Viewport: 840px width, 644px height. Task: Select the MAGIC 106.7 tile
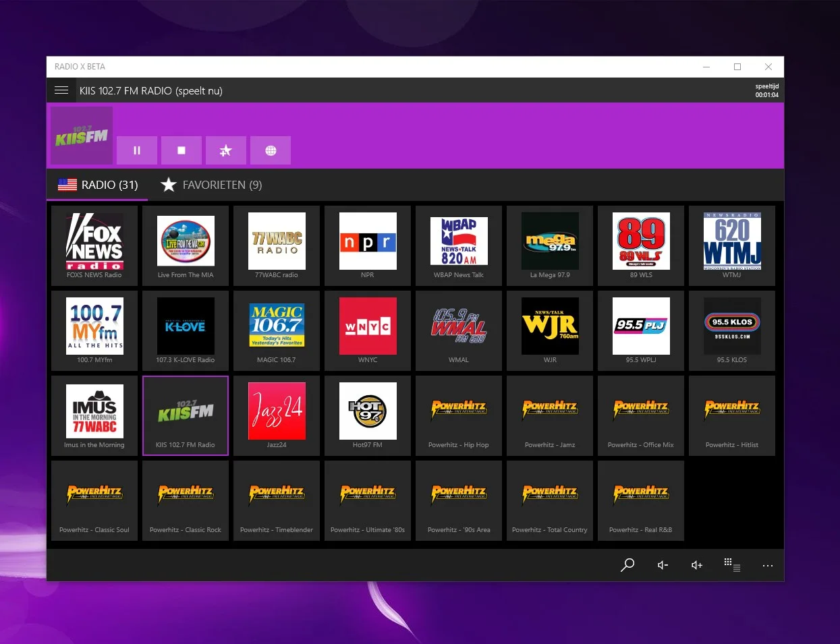(x=277, y=330)
